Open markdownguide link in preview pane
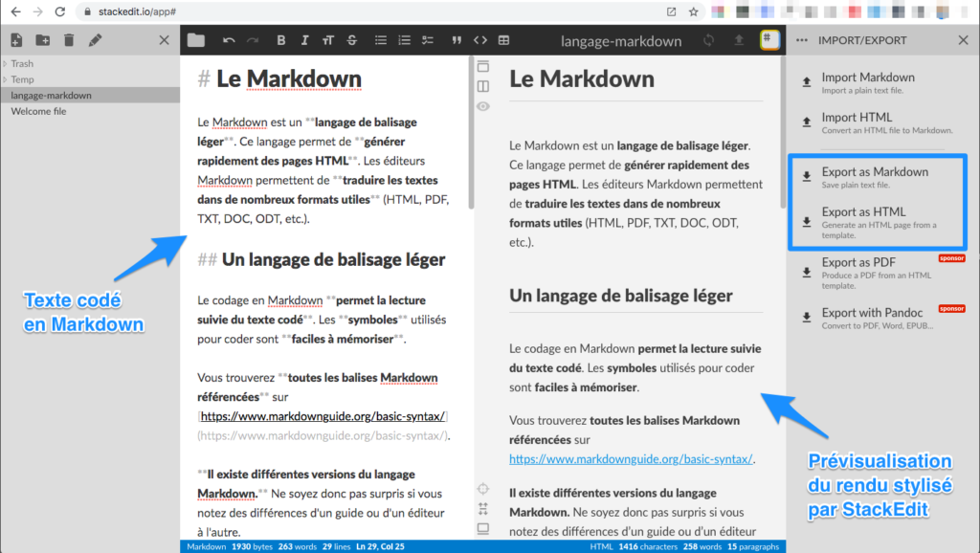The image size is (980, 553). pyautogui.click(x=631, y=459)
